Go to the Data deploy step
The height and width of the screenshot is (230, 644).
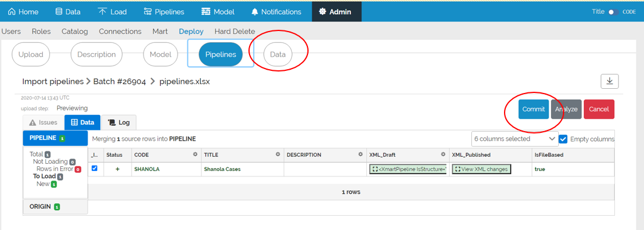tap(278, 54)
